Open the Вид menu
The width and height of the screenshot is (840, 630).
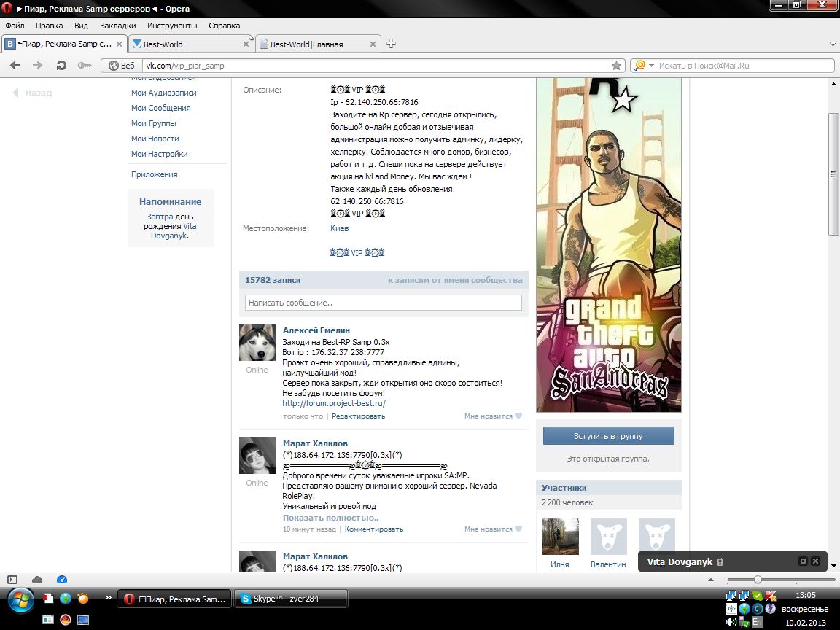tap(81, 26)
